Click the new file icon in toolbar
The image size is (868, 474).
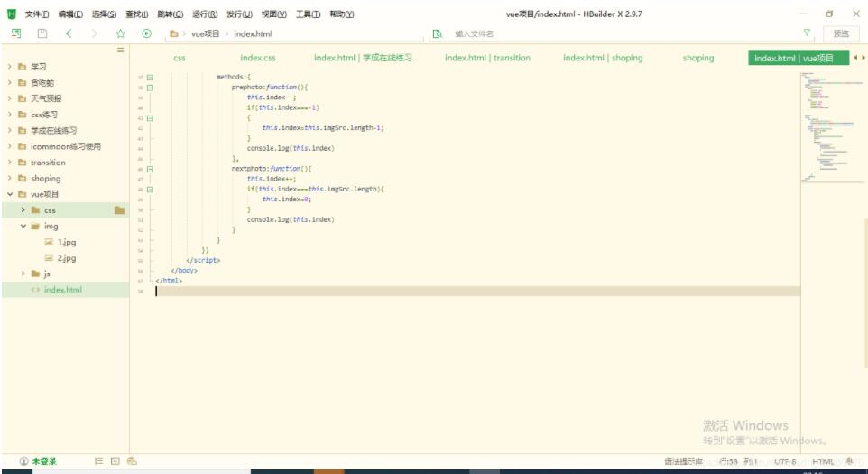(x=16, y=33)
